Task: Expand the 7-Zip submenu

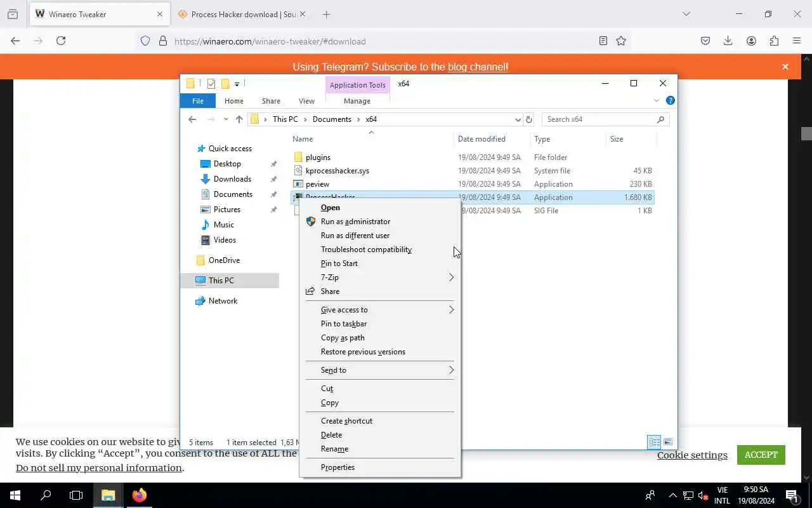Action: 379,277
